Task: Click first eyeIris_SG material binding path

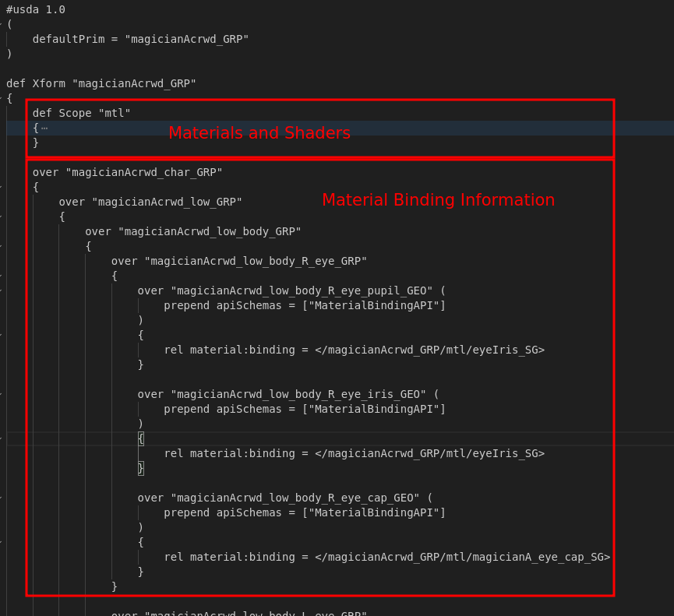Action: click(430, 350)
